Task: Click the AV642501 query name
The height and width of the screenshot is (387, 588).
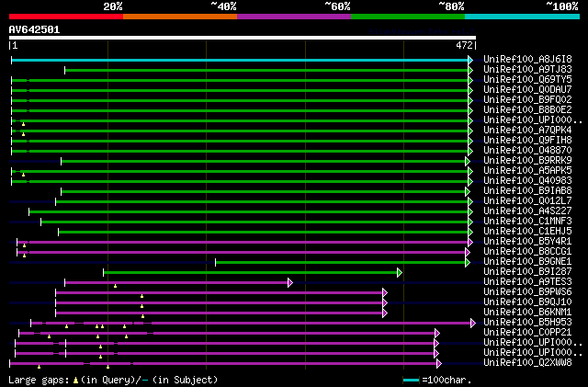Action: [34, 29]
